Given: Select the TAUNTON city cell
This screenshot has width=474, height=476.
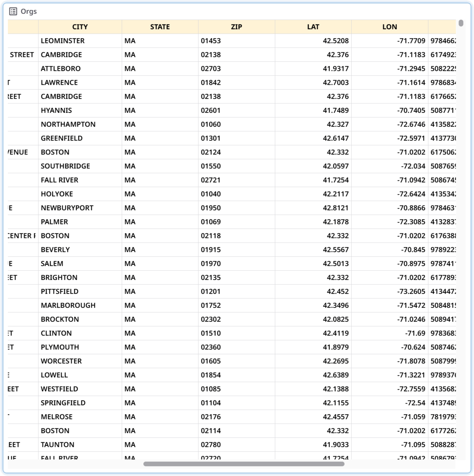Looking at the screenshot, I should [80, 445].
